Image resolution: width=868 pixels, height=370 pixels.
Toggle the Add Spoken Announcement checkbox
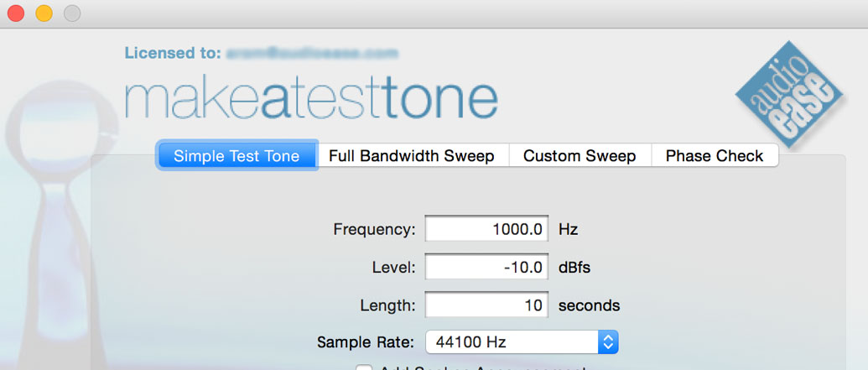coord(364,367)
